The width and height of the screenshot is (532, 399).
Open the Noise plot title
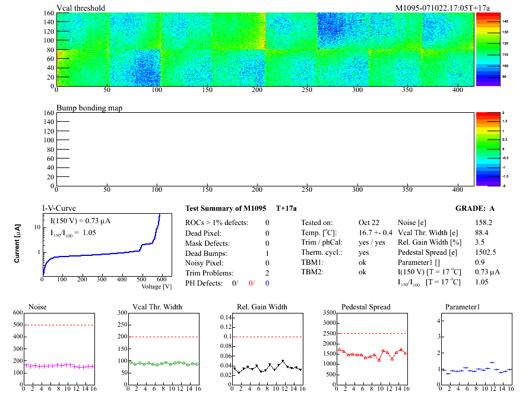37,307
